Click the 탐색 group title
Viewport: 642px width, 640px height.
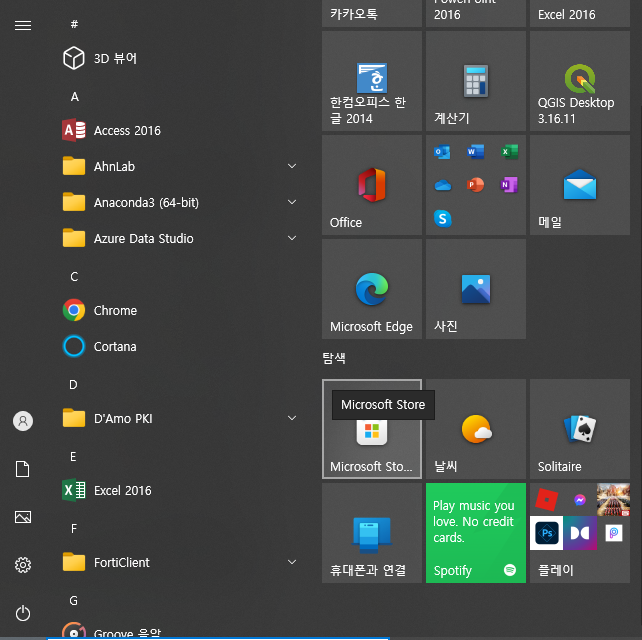[x=334, y=358]
